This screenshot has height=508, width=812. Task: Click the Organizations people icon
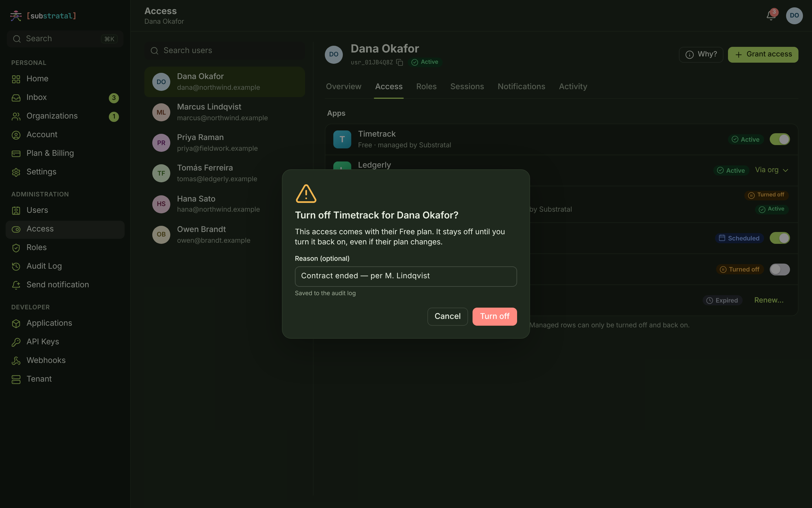coord(16,116)
